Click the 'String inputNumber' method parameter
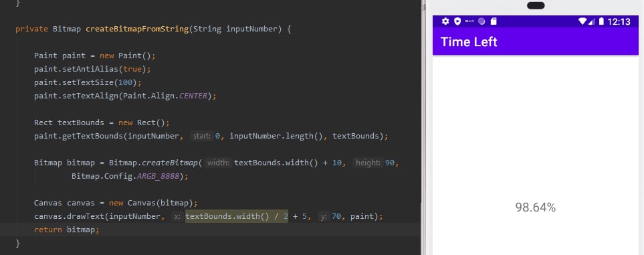 (235, 29)
